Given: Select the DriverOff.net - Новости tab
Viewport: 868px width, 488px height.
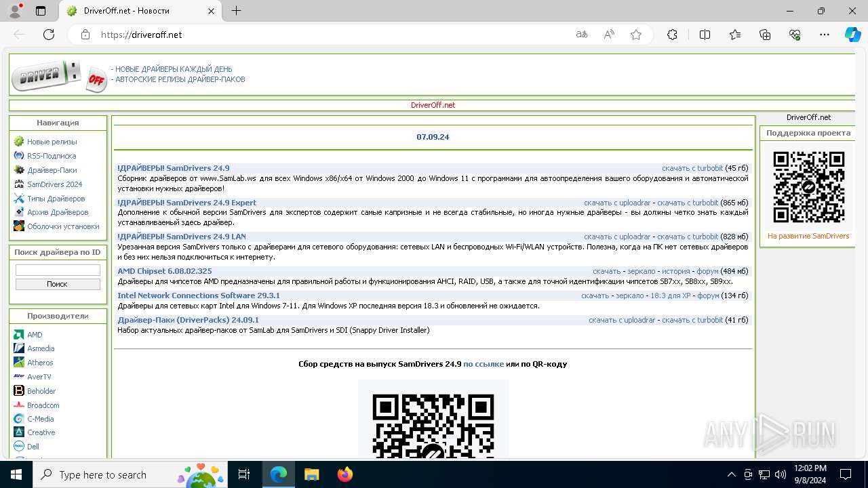Looking at the screenshot, I should click(140, 11).
